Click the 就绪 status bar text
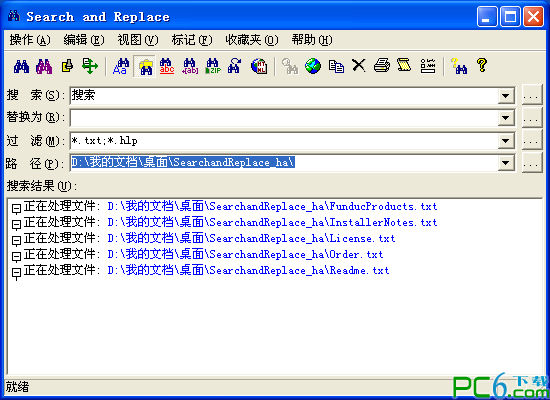The image size is (550, 400). (18, 387)
